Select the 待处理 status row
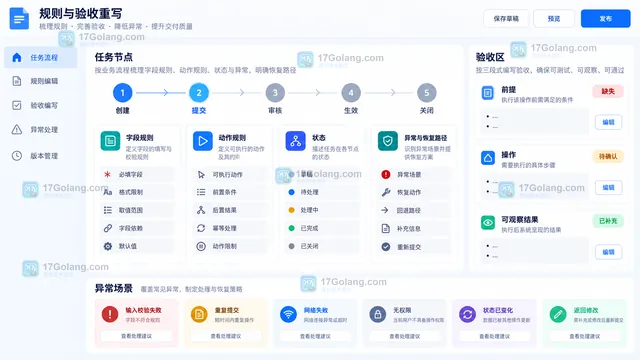This screenshot has width=640, height=360. 322,192
